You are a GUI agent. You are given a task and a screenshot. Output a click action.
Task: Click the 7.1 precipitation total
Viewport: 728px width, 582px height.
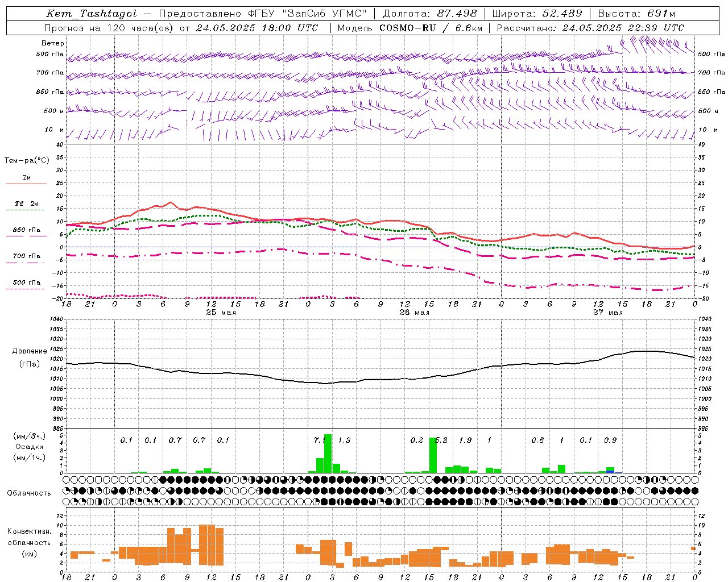point(320,440)
